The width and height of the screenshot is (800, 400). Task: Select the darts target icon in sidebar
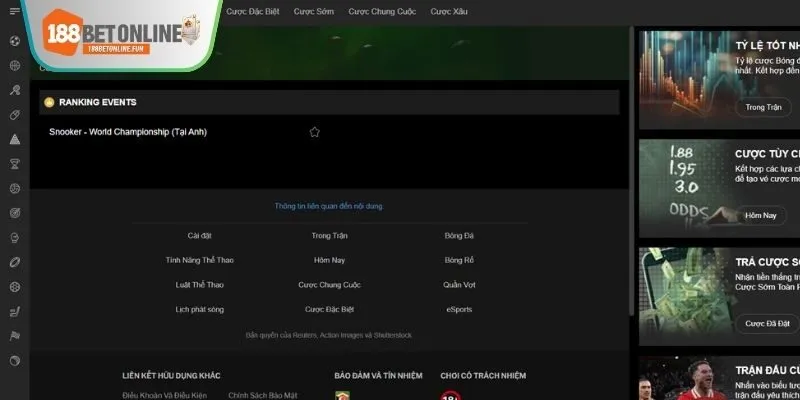click(14, 213)
